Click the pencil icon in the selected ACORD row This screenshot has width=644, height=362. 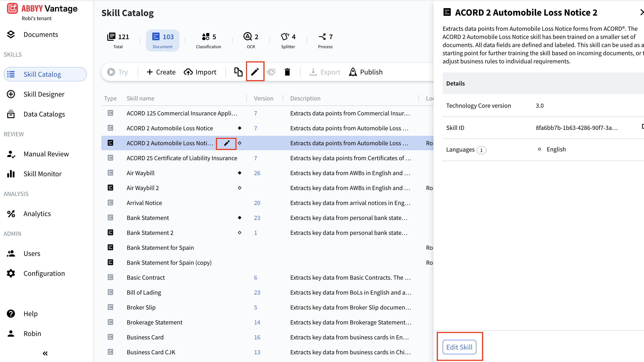(x=227, y=143)
